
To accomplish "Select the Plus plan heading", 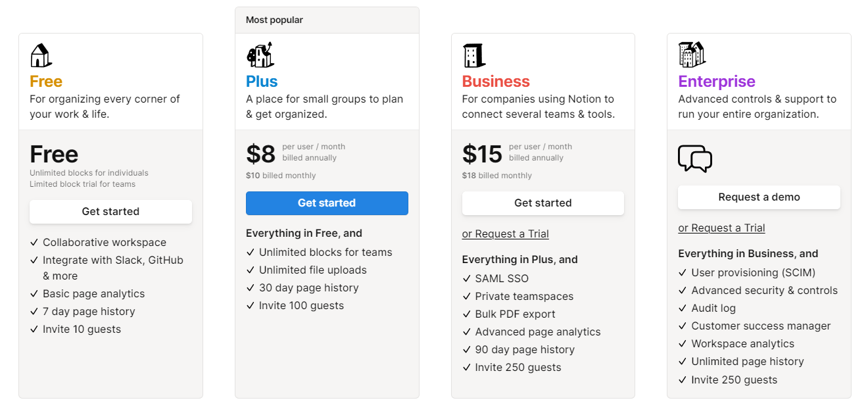I will pos(262,81).
